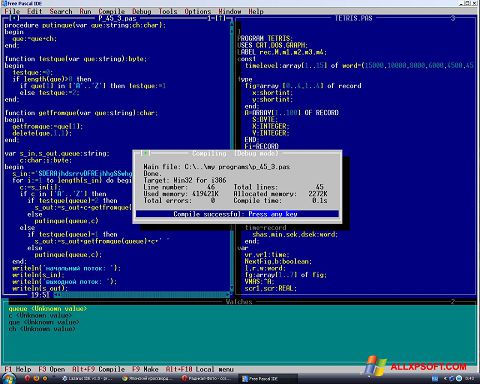Click 'var s_in,s_out,queue:string;' line
This screenshot has width=480, height=384.
(57, 153)
